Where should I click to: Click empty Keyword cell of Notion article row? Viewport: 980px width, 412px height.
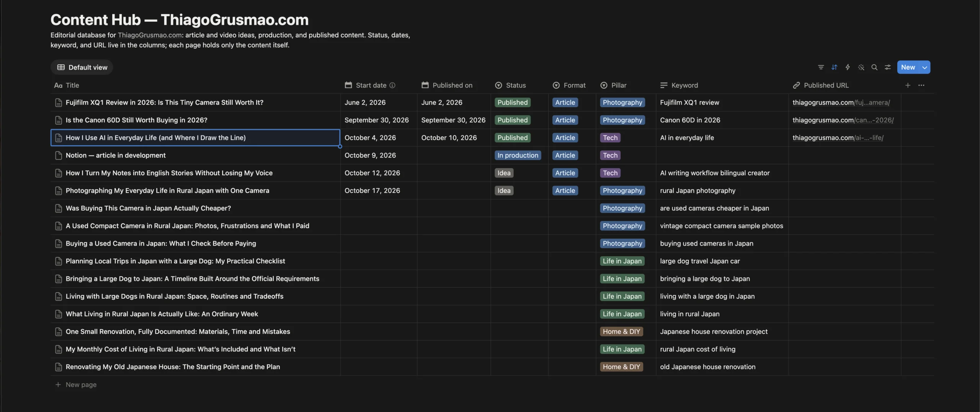pyautogui.click(x=722, y=155)
